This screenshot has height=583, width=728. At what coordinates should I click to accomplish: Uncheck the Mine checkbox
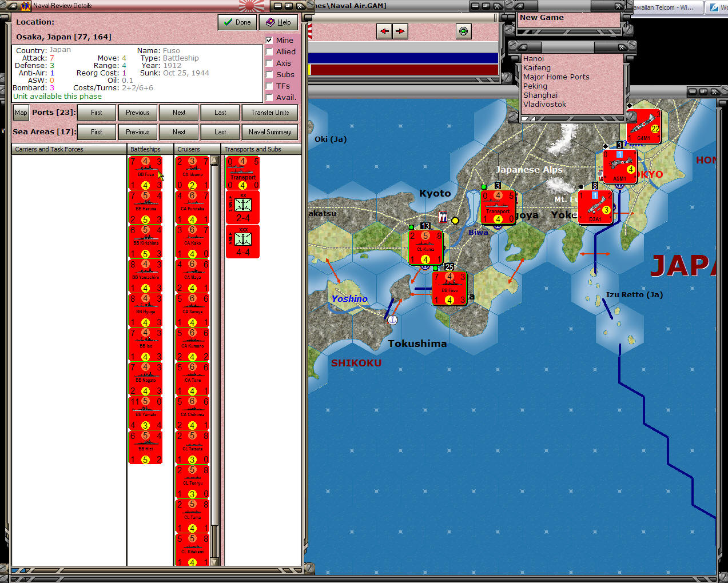coord(269,40)
